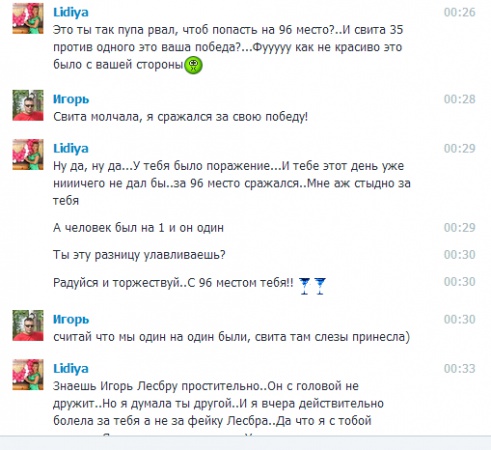
Task: Open the Lidiya name link at 00:33
Action: pyautogui.click(x=71, y=369)
